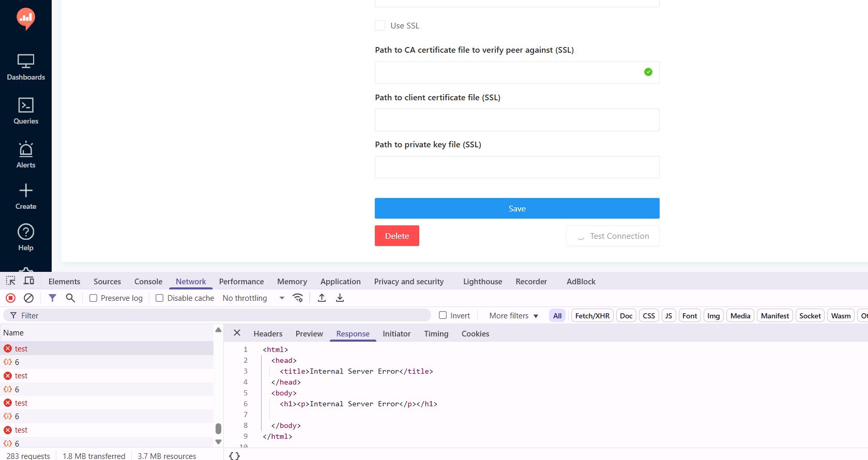Check the Disable cache option
Viewport: 868px width, 460px height.
pos(159,298)
